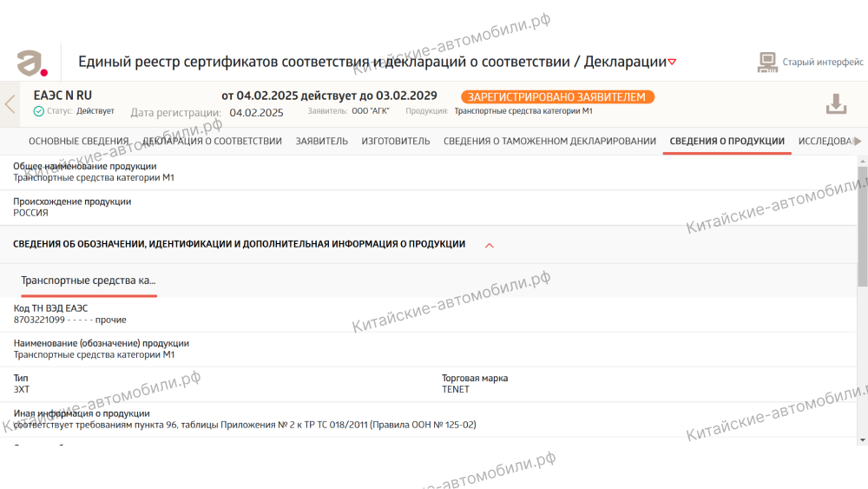Click the Rosaccreditation logo icon

31,63
